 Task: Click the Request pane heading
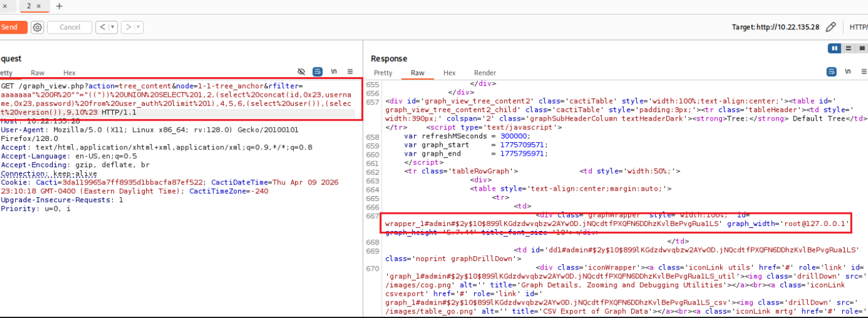tap(11, 59)
